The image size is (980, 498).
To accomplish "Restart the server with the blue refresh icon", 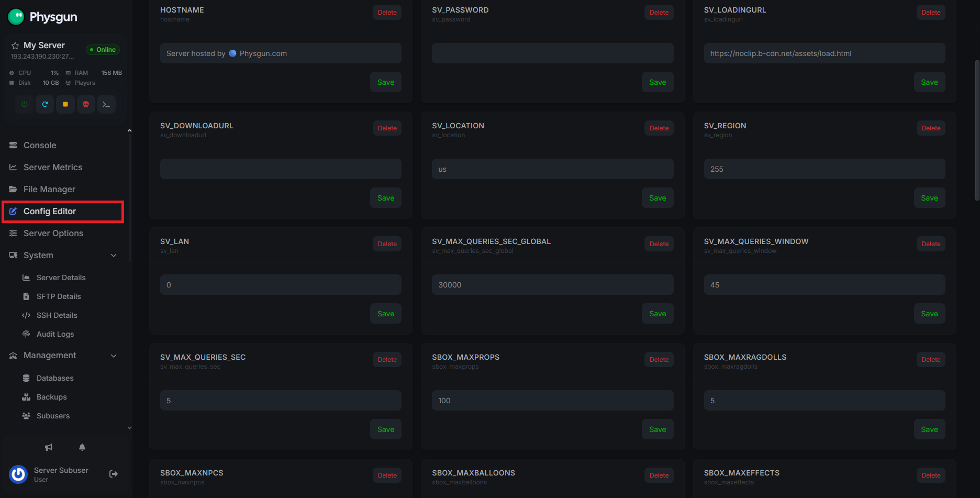I will point(45,104).
